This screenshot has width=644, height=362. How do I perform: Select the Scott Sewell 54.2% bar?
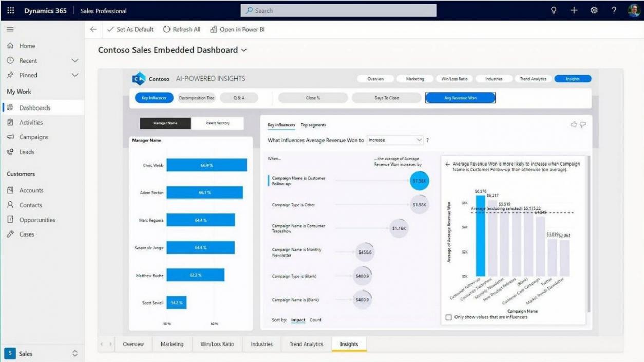coord(176,303)
